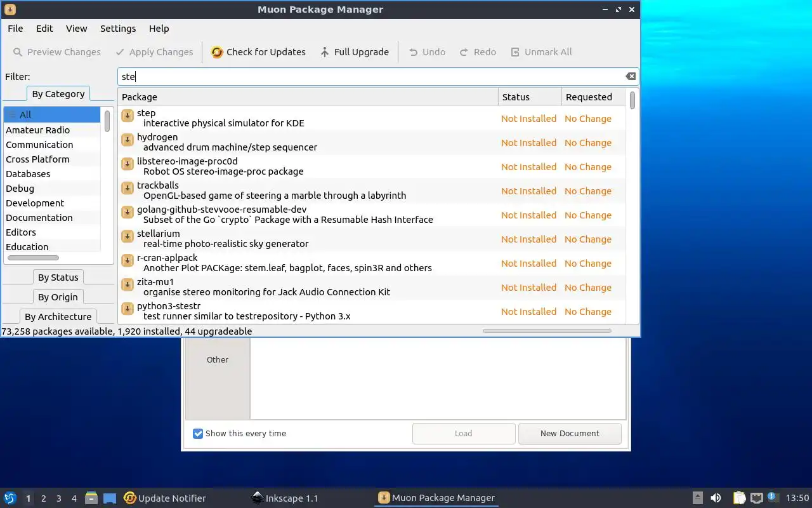
Task: Click the icon for golang-github-stevvooe-resumable-dev
Action: click(128, 212)
